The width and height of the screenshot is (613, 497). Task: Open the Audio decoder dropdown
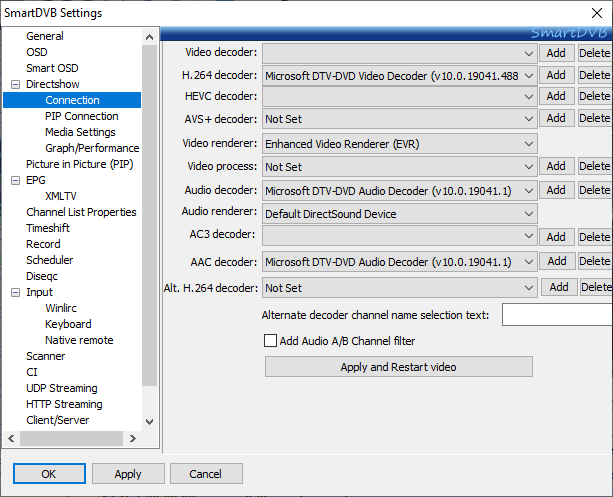pyautogui.click(x=400, y=191)
